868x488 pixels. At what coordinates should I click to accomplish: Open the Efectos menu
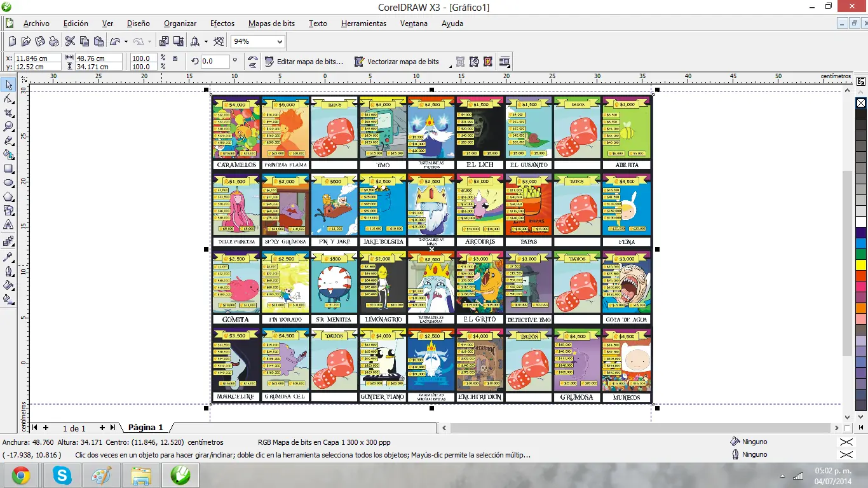coord(222,24)
